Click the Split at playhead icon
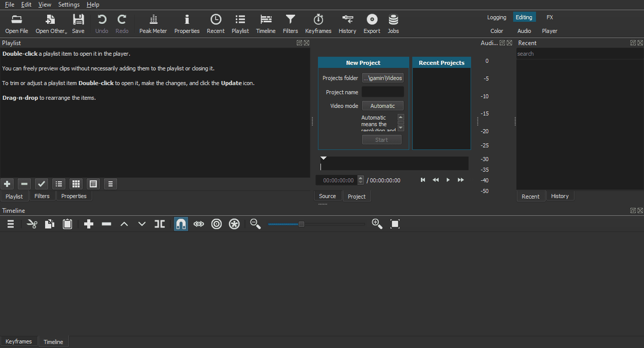This screenshot has height=348, width=644. (x=160, y=224)
